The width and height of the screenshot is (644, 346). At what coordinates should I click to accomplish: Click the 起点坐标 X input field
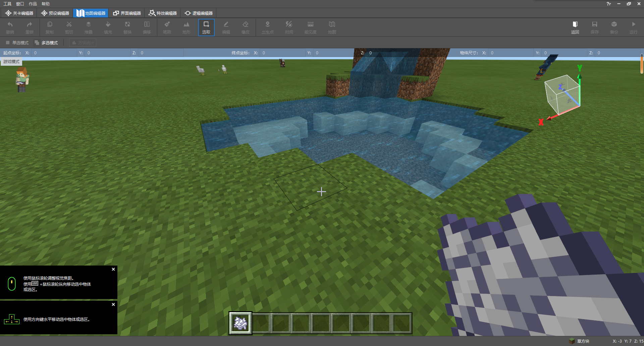[54, 53]
